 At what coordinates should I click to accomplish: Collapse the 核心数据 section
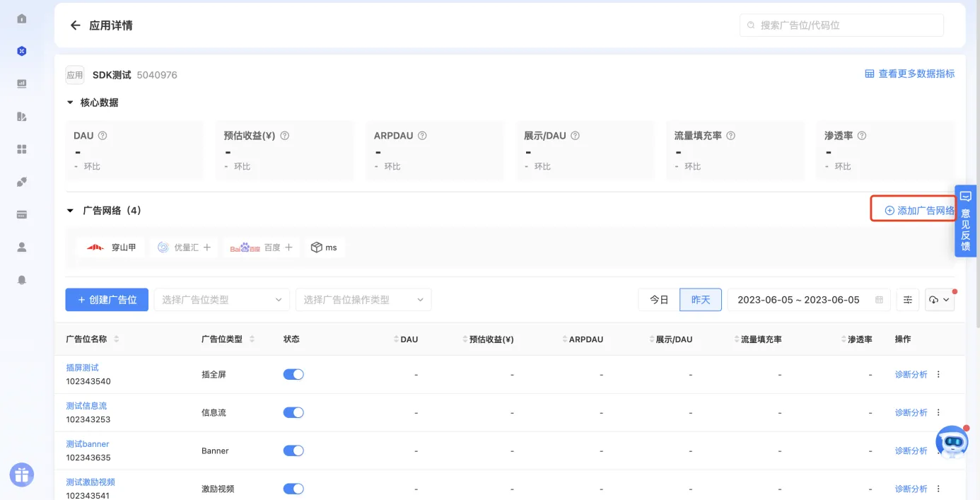coord(70,103)
